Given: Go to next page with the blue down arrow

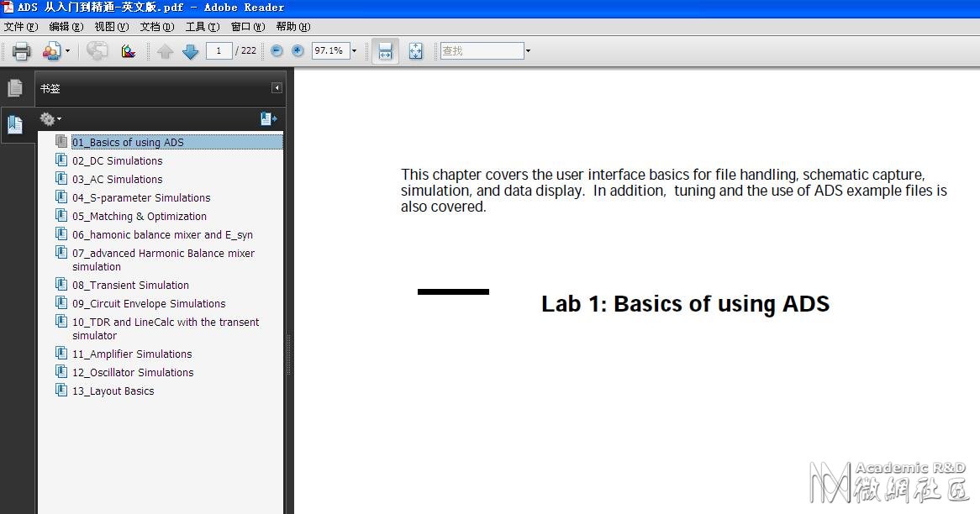Looking at the screenshot, I should tap(191, 51).
